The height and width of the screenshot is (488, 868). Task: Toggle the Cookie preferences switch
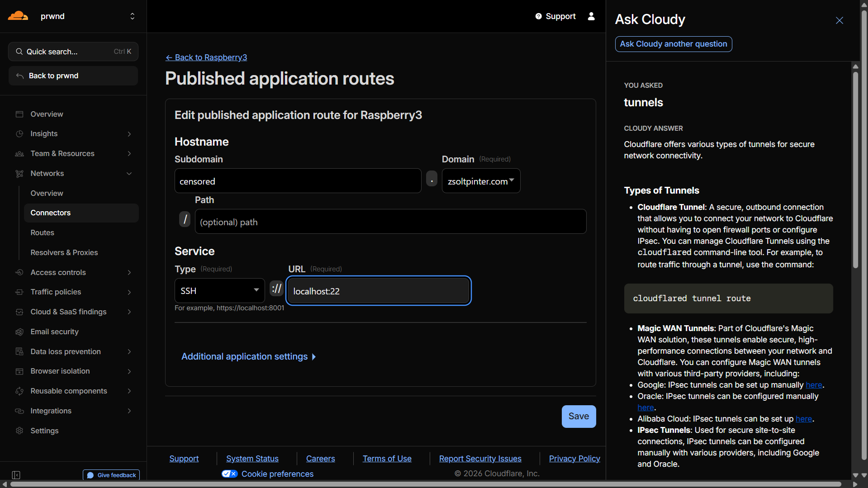230,474
